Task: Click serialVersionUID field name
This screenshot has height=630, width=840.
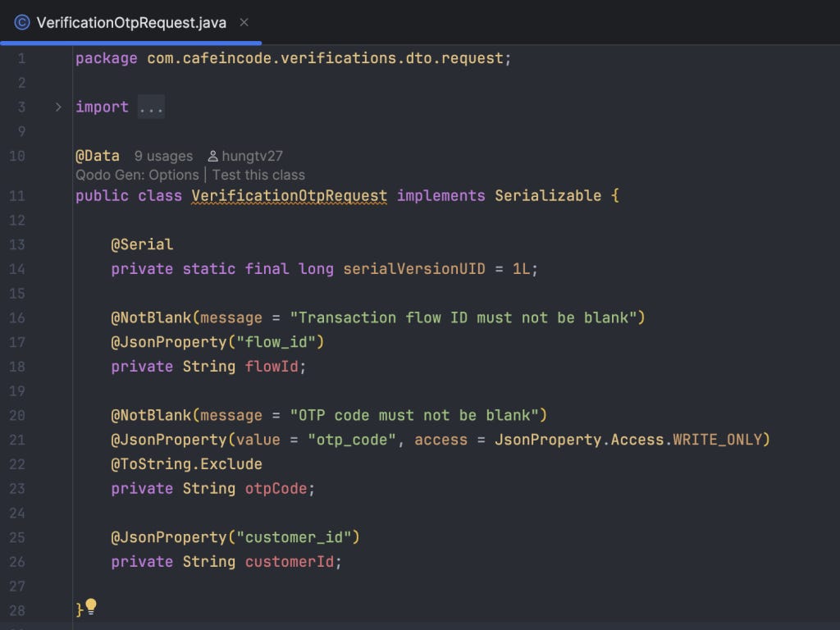Action: 414,269
